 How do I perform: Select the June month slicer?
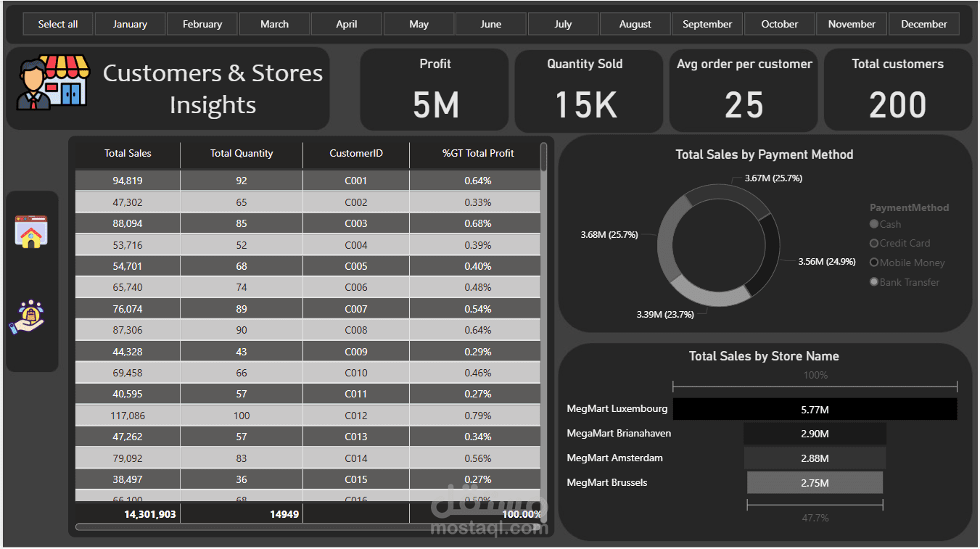(x=490, y=23)
